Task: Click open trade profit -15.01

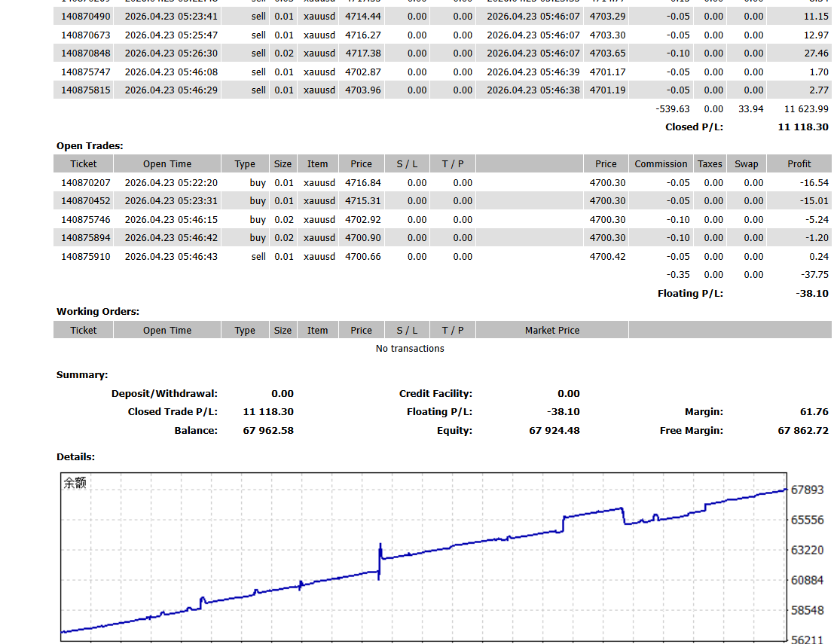Action: tap(814, 201)
